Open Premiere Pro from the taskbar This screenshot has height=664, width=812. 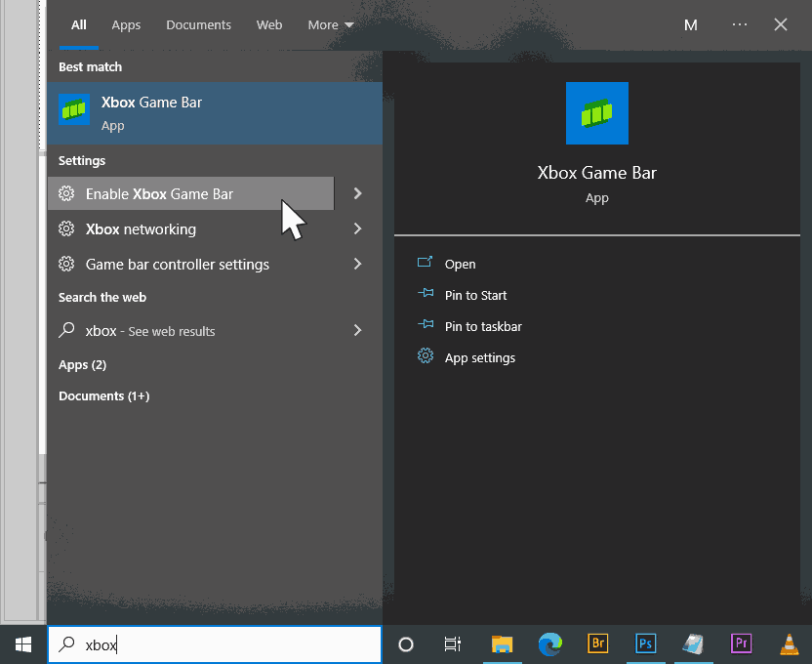click(x=742, y=643)
